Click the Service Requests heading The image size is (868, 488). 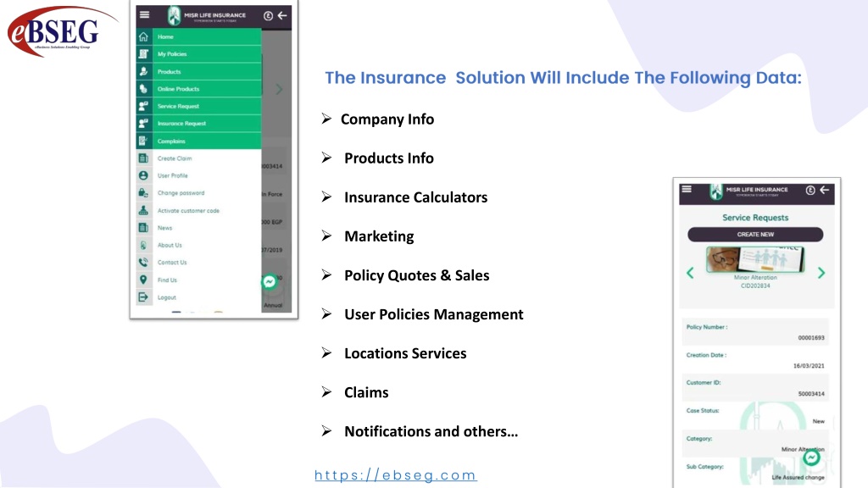point(755,218)
